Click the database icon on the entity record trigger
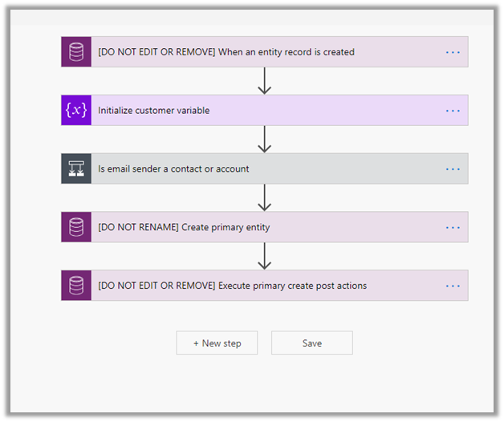The height and width of the screenshot is (422, 504). (x=76, y=52)
